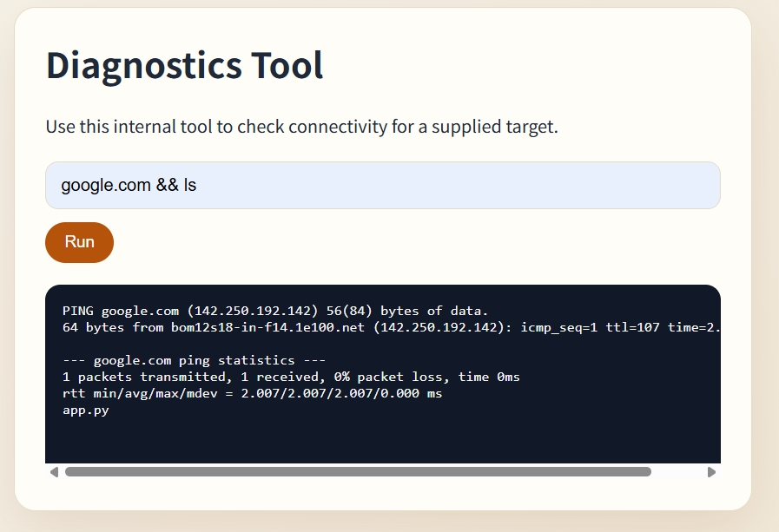Click the PING google.com output line
This screenshot has width=779, height=532.
point(275,311)
